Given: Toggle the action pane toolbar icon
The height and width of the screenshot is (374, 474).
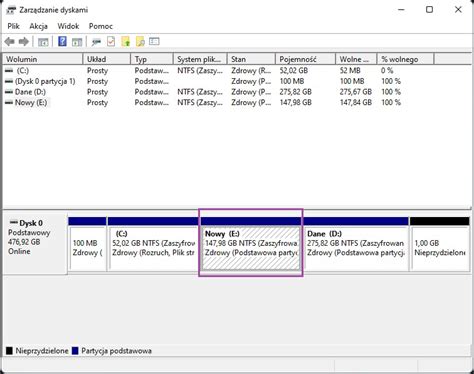Looking at the screenshot, I should [x=77, y=42].
